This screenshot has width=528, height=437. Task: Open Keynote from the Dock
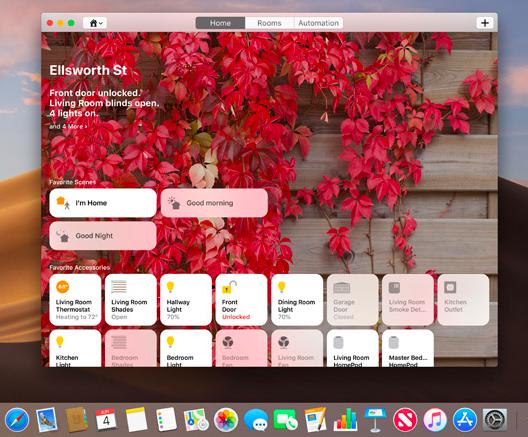point(375,419)
